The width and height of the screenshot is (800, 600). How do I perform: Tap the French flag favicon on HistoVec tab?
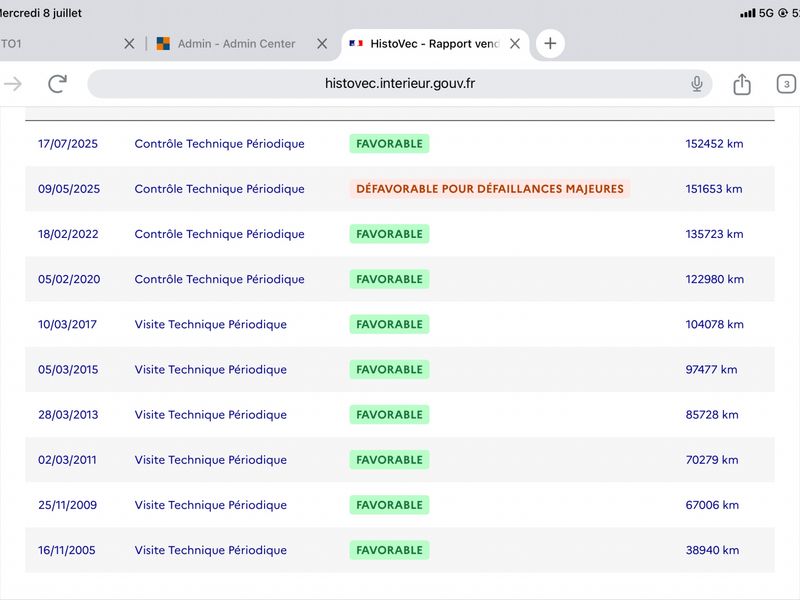click(356, 44)
